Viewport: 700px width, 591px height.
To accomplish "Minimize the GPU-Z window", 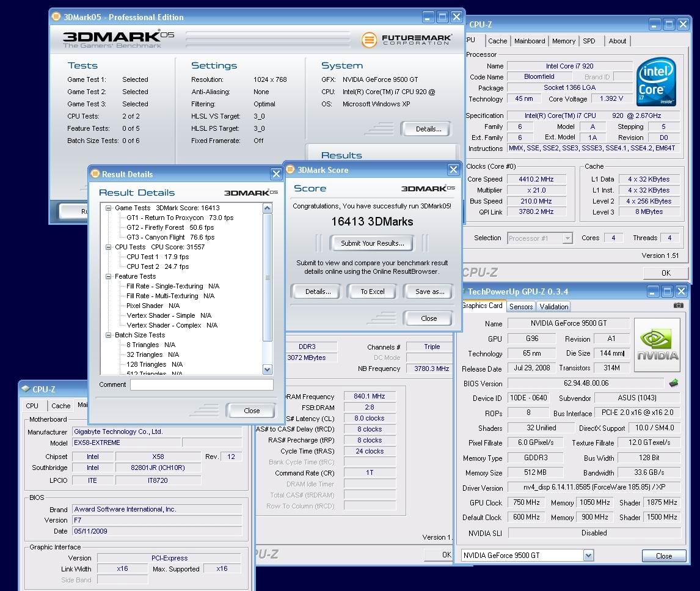I will 653,292.
